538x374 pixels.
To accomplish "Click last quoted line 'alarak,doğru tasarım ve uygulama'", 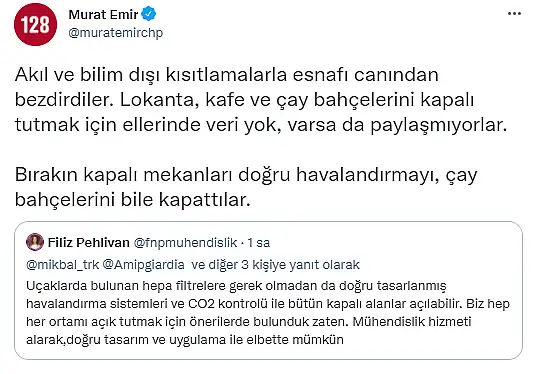I will pos(185,340).
